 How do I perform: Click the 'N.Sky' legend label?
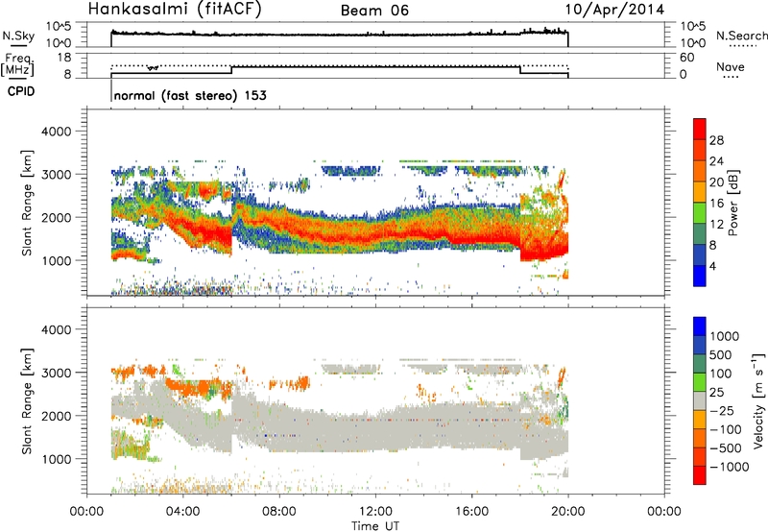coord(18,36)
